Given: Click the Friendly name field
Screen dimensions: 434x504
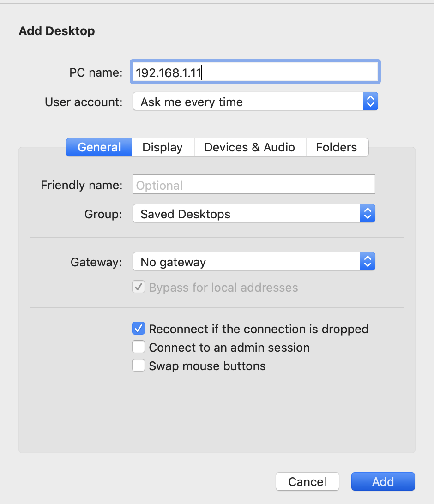Looking at the screenshot, I should 253,185.
